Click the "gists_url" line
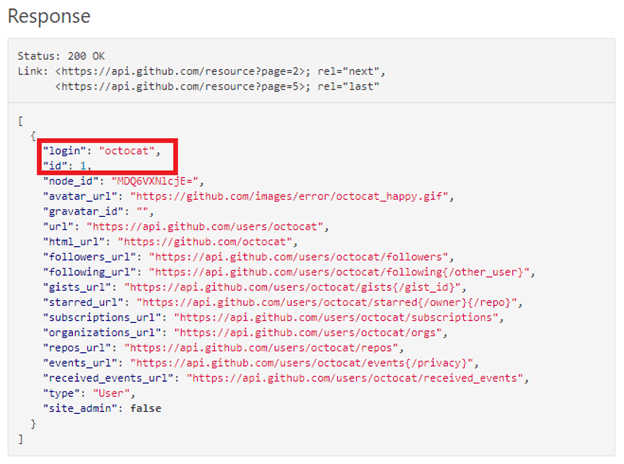The image size is (624, 464). [255, 287]
